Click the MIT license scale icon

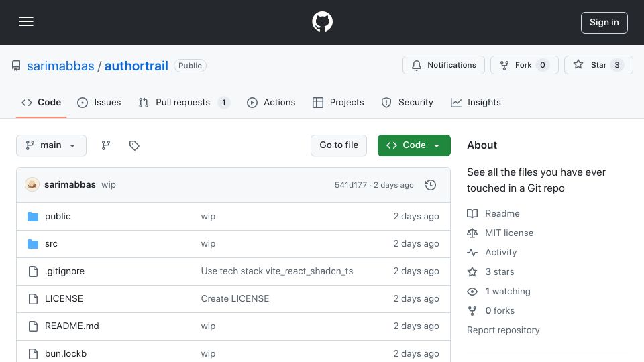[x=472, y=233]
